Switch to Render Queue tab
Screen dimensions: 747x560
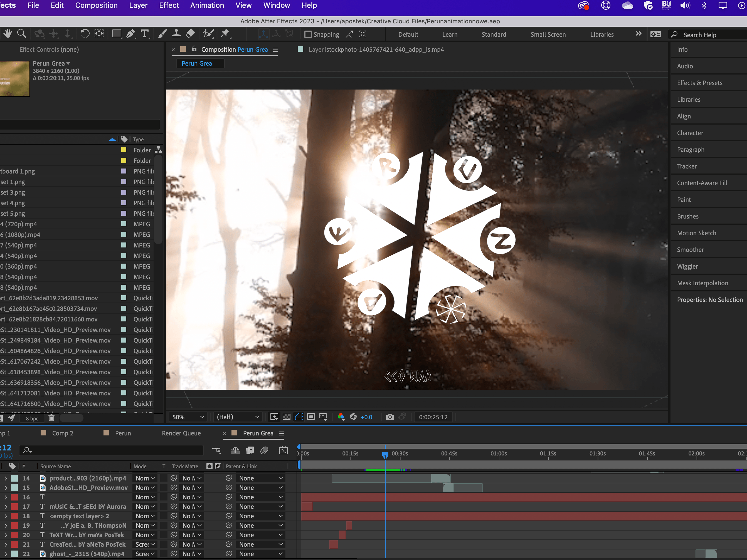[181, 433]
